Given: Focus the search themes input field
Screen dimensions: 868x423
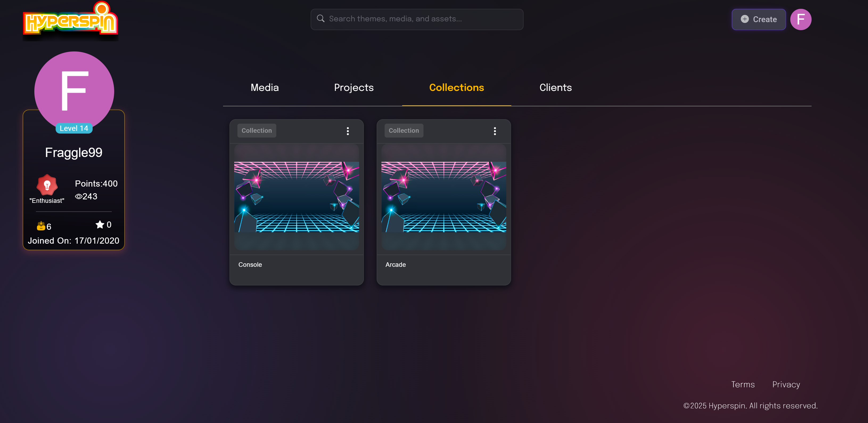Looking at the screenshot, I should click(x=421, y=19).
